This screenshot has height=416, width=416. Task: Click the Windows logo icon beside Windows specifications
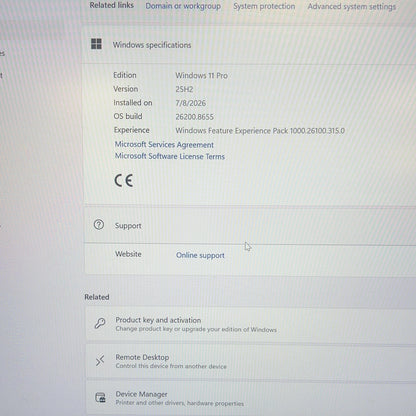click(x=96, y=44)
